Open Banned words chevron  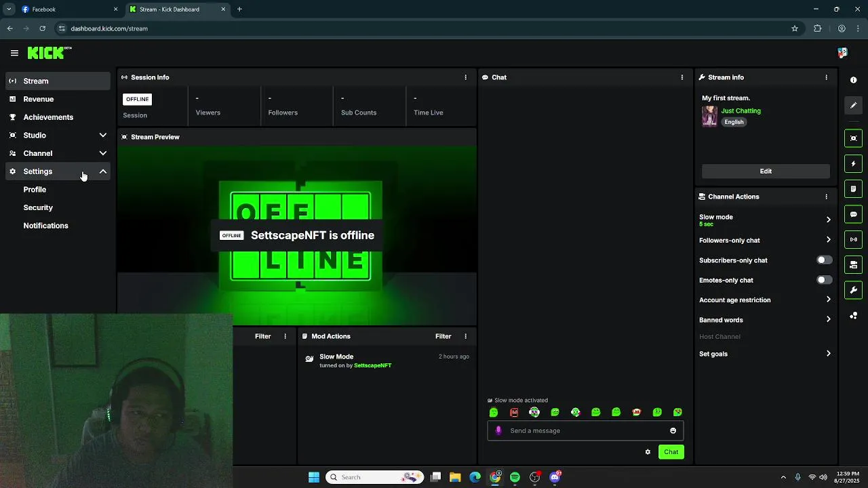tap(828, 319)
